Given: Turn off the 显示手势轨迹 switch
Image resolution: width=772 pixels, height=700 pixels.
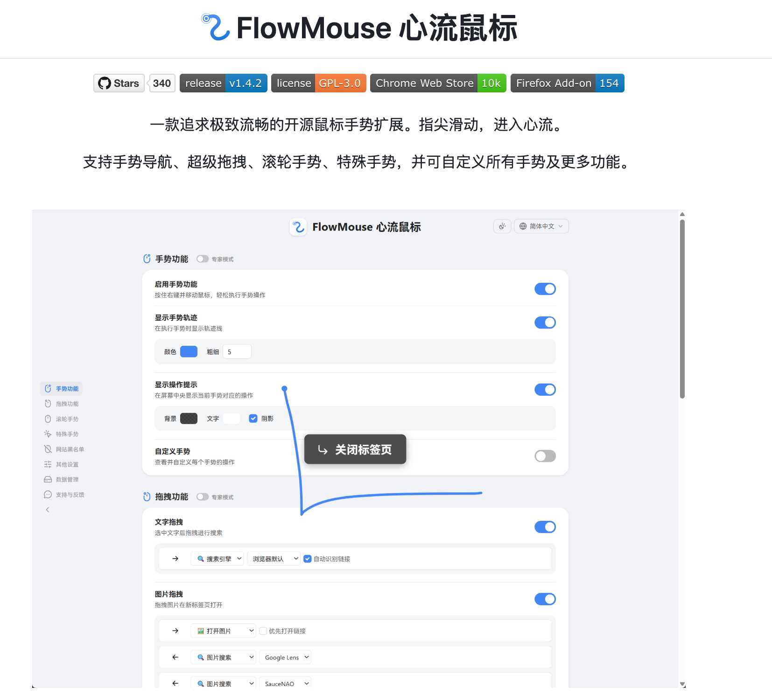Looking at the screenshot, I should 545,322.
